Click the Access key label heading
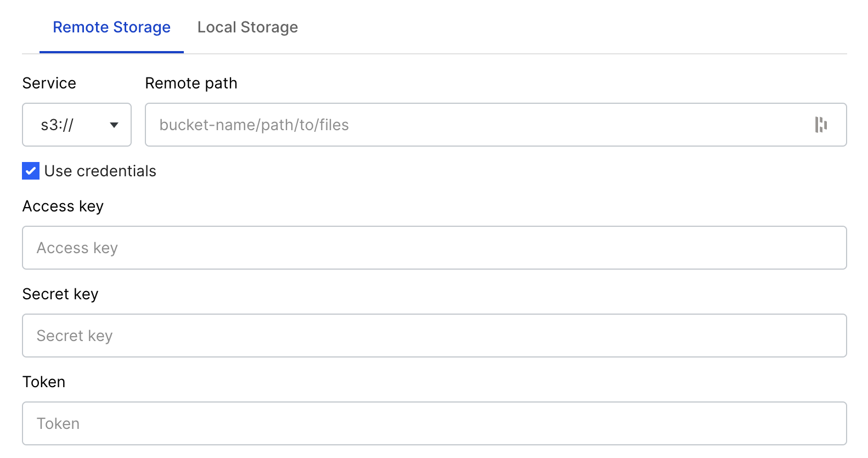Viewport: 868px width, 458px height. coord(63,206)
